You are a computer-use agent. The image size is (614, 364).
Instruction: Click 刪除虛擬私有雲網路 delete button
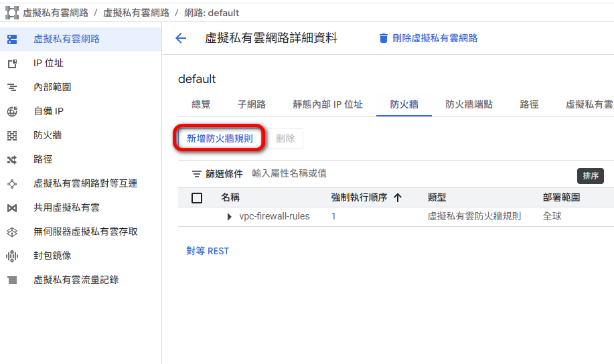point(429,38)
